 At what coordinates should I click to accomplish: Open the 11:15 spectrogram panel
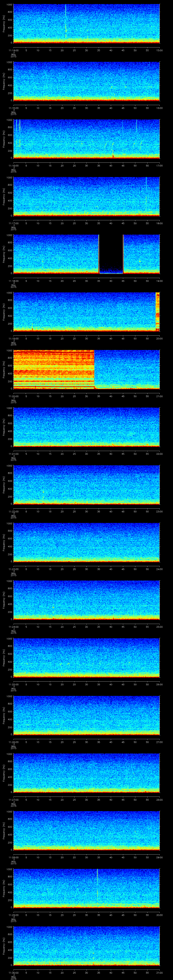[x=86, y=81]
